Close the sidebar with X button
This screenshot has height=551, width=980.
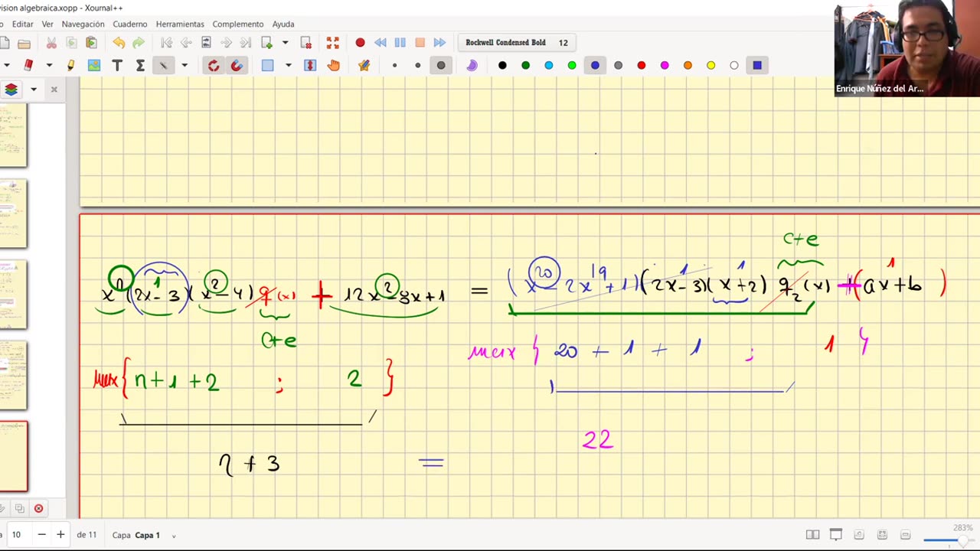[x=54, y=90]
